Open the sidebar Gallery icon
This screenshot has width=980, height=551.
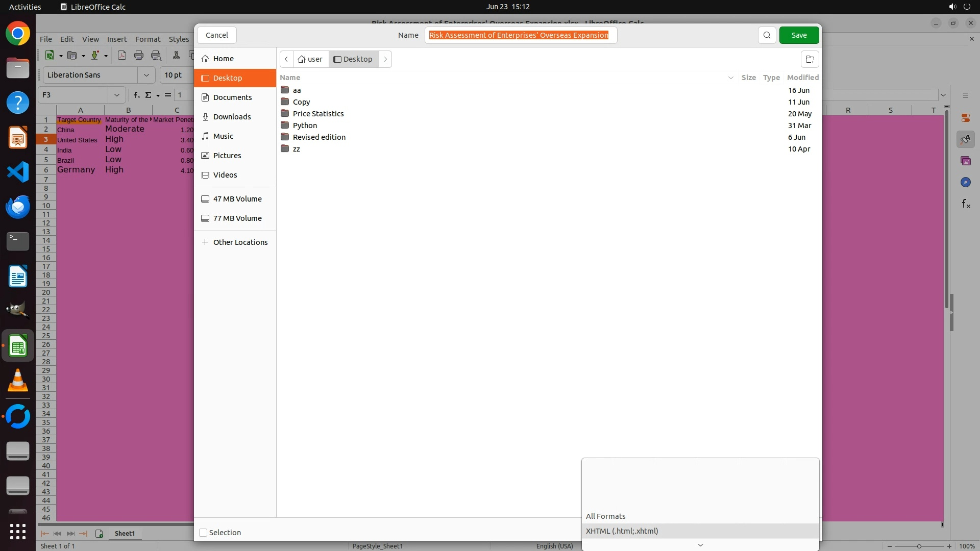tap(965, 161)
